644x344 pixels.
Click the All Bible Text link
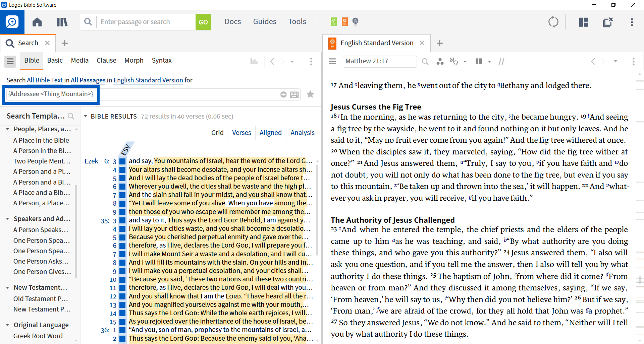point(45,80)
